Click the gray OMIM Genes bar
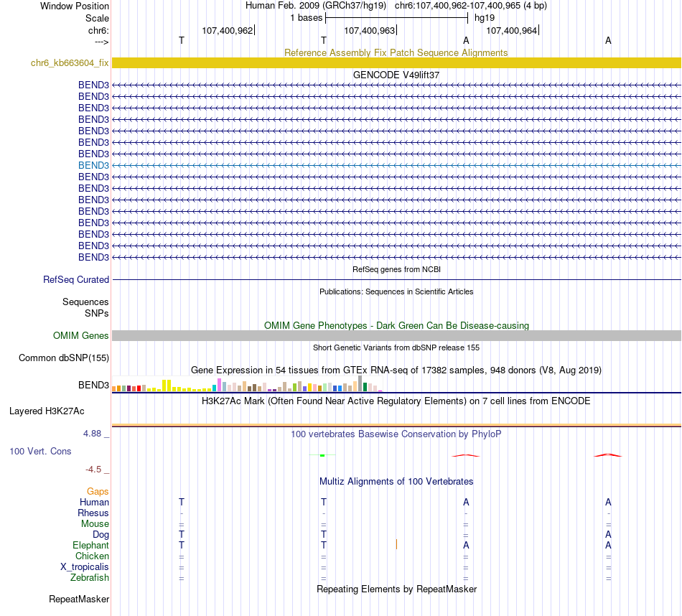Viewport: 682px width, 616px height. [397, 335]
